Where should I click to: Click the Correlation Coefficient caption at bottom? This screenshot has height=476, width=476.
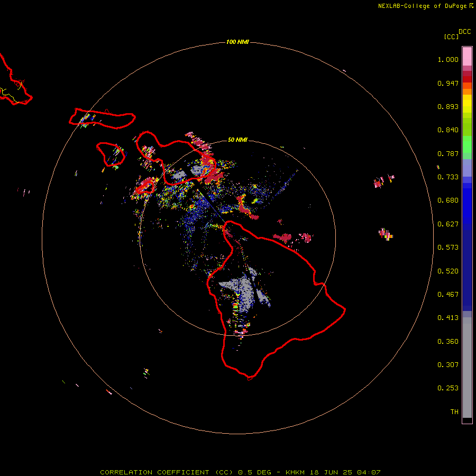(167, 472)
